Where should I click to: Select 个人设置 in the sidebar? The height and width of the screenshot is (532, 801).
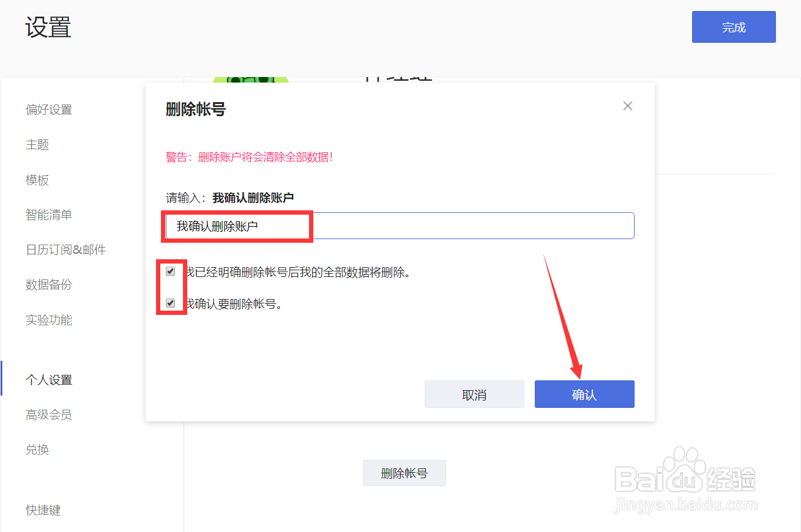(x=49, y=380)
